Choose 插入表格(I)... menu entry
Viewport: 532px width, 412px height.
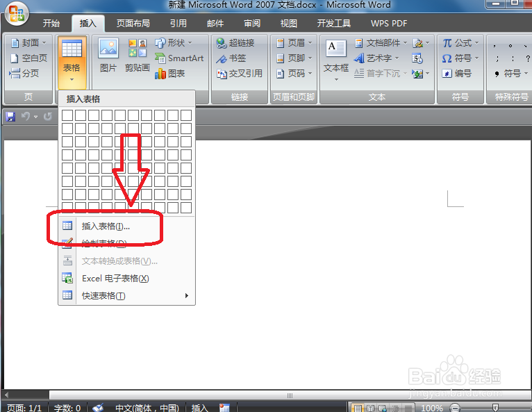(x=127, y=226)
